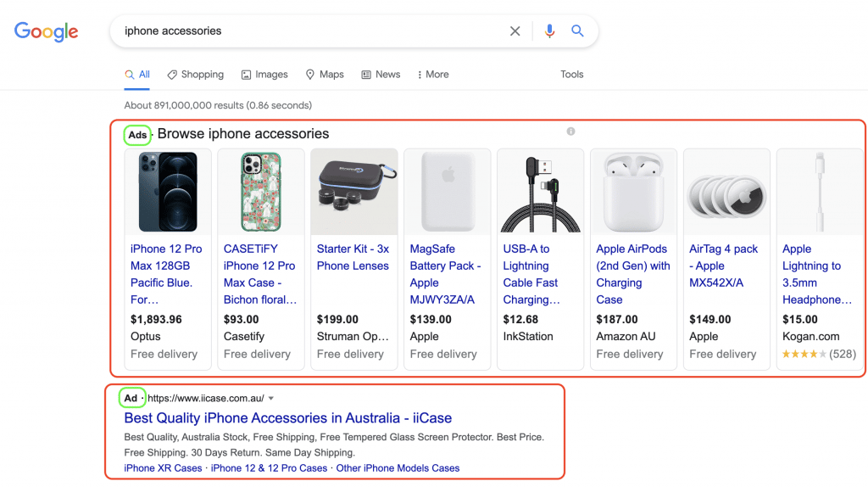The image size is (868, 487).
Task: Open iPhone 12 Pro Max product image
Action: tap(168, 192)
